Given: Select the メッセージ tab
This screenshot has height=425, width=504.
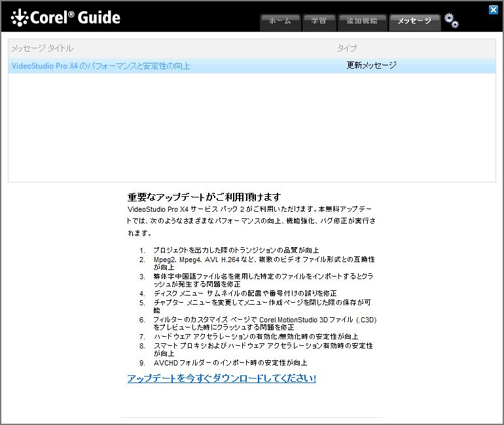Looking at the screenshot, I should 414,22.
